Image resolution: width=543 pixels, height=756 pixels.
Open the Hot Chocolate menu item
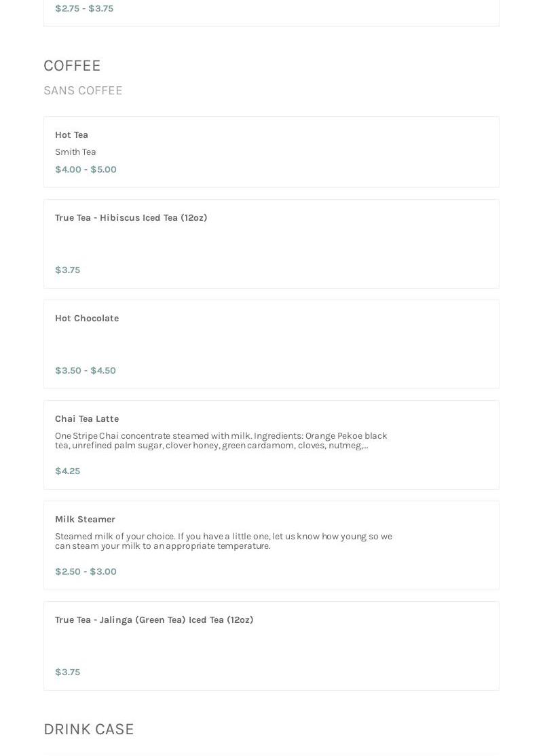click(87, 318)
